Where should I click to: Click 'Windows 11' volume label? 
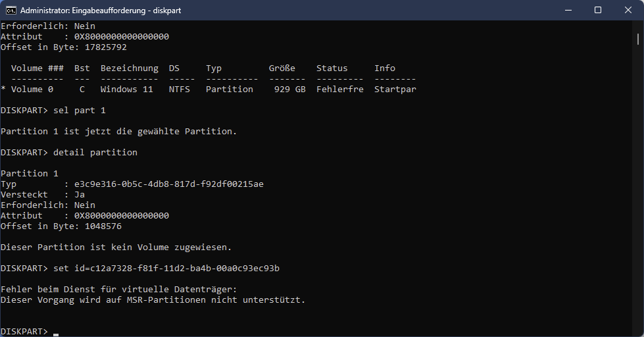(x=126, y=89)
